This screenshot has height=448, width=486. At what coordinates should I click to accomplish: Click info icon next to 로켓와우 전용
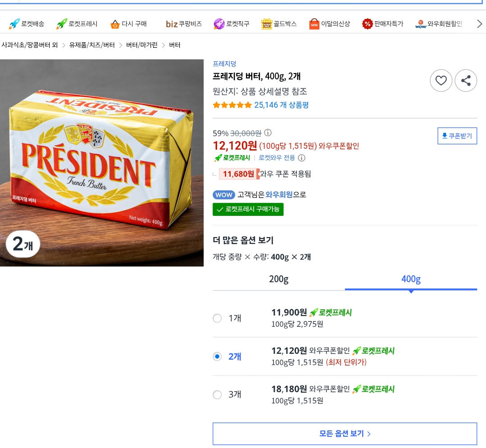[302, 158]
